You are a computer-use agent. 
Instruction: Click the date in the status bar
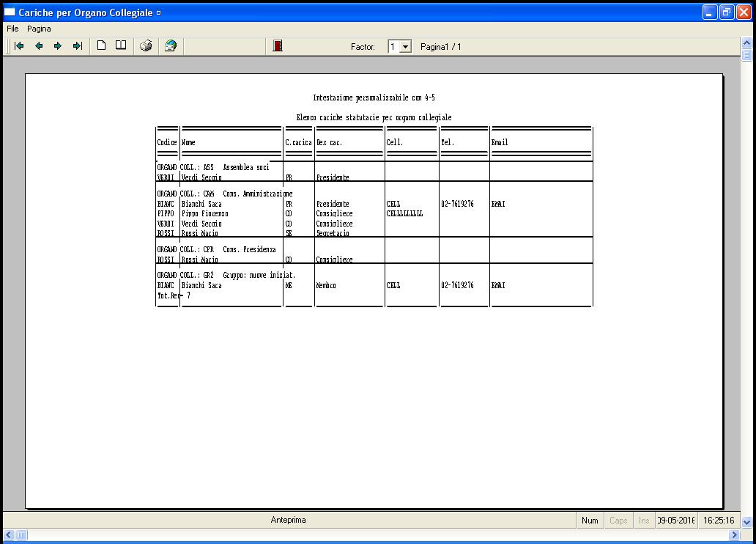[676, 521]
